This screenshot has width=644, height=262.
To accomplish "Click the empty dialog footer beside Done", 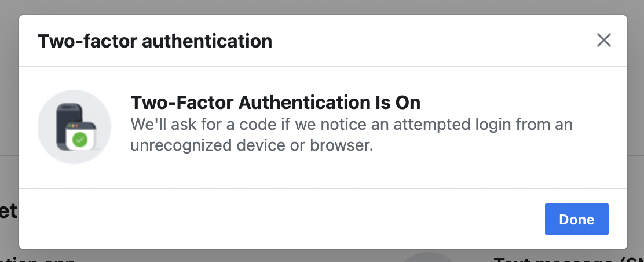I will tap(281, 219).
